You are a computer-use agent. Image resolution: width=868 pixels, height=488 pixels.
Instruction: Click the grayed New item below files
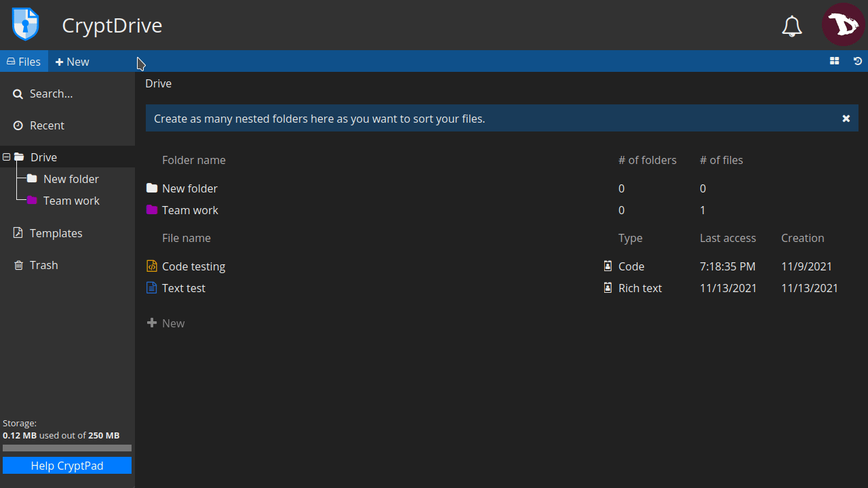pyautogui.click(x=166, y=323)
